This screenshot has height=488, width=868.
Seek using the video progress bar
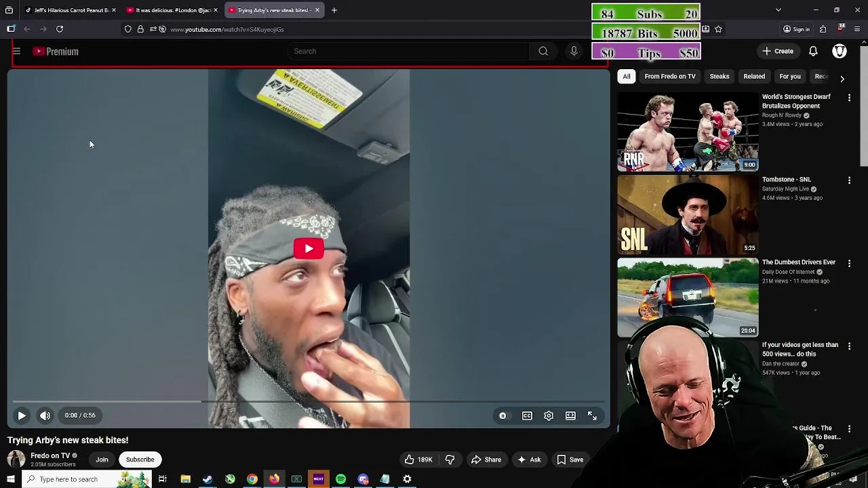309,402
